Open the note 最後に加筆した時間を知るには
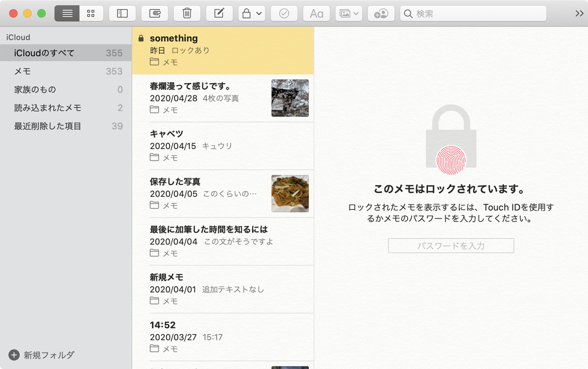Screen dimensions: 588x369 coord(223,241)
